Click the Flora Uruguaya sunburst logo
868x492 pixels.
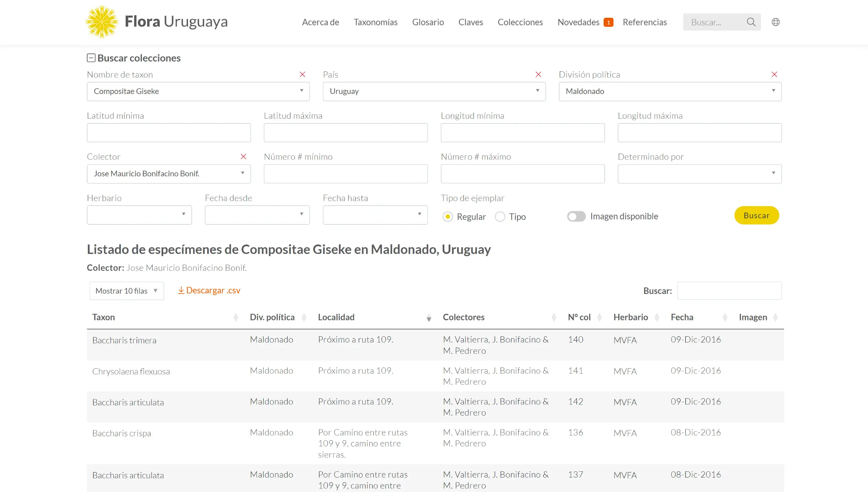102,22
